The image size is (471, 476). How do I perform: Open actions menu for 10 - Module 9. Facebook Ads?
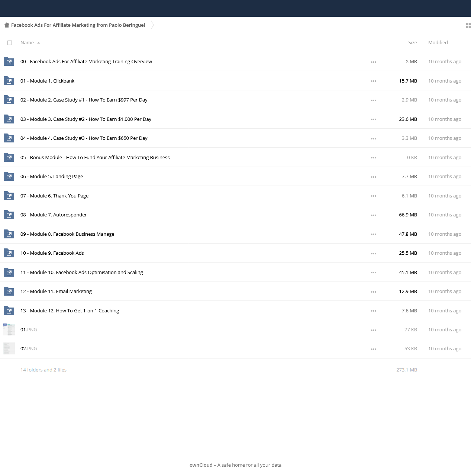374,254
